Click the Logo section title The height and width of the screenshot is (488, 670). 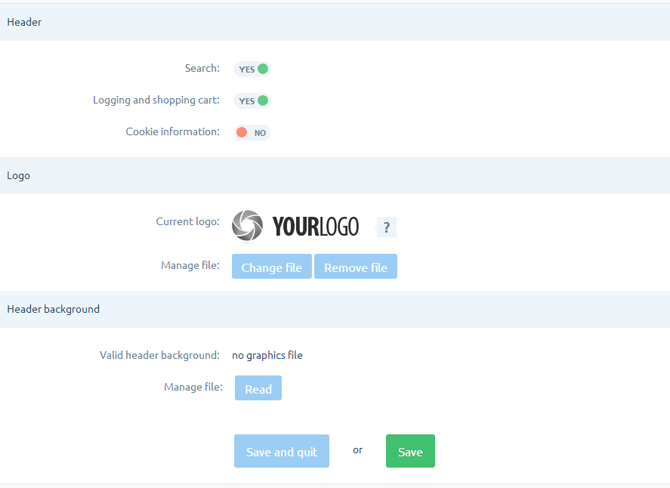(18, 176)
